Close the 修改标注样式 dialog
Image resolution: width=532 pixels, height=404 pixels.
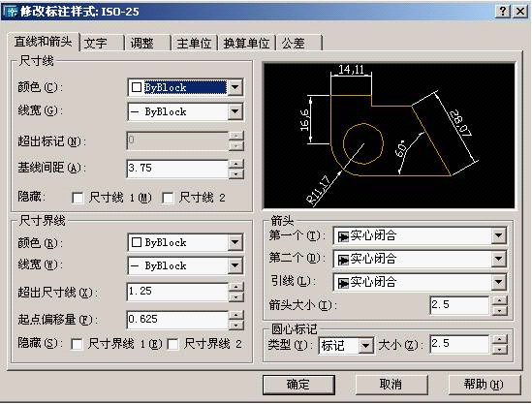point(520,12)
